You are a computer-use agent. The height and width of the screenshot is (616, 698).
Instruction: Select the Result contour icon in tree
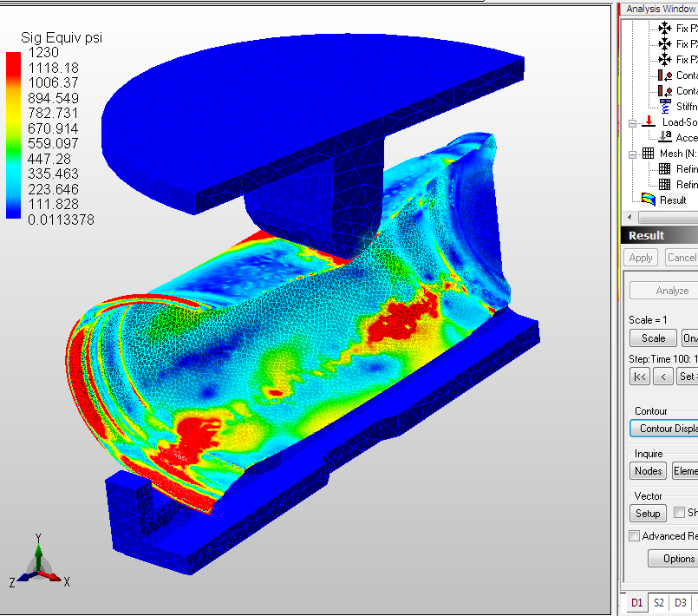[648, 200]
